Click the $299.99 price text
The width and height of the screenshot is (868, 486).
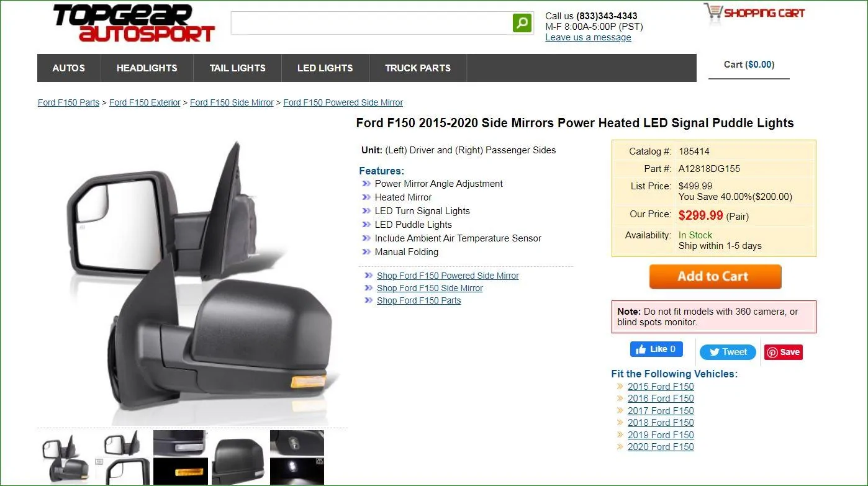click(x=700, y=215)
